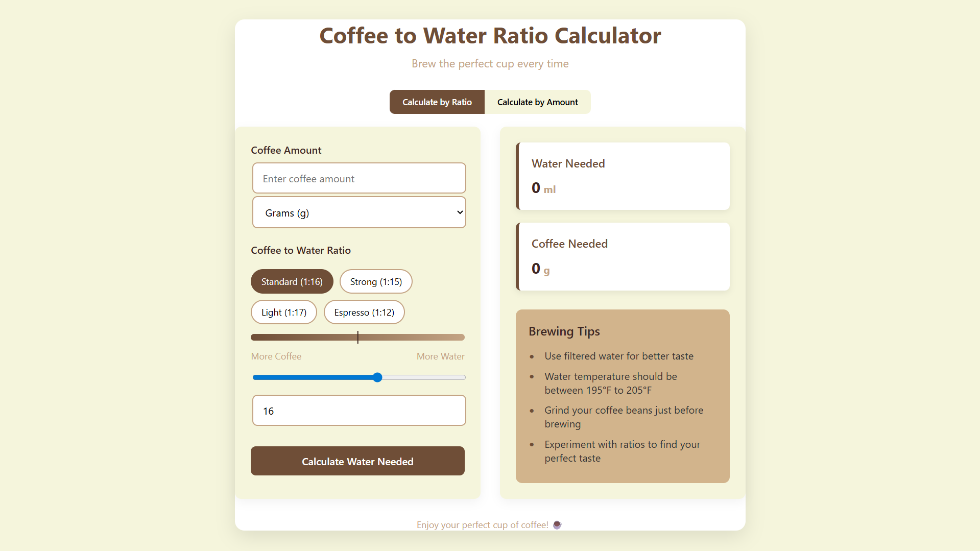The height and width of the screenshot is (551, 980).
Task: Click the Water Needed result card
Action: 623,176
